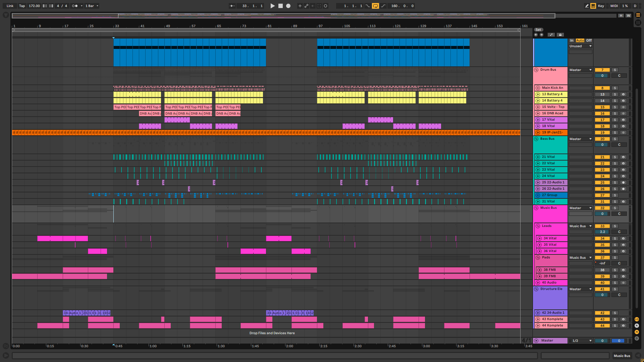644x362 pixels.
Task: Open Leads output routing Music Bus dropdown
Action: (x=581, y=226)
